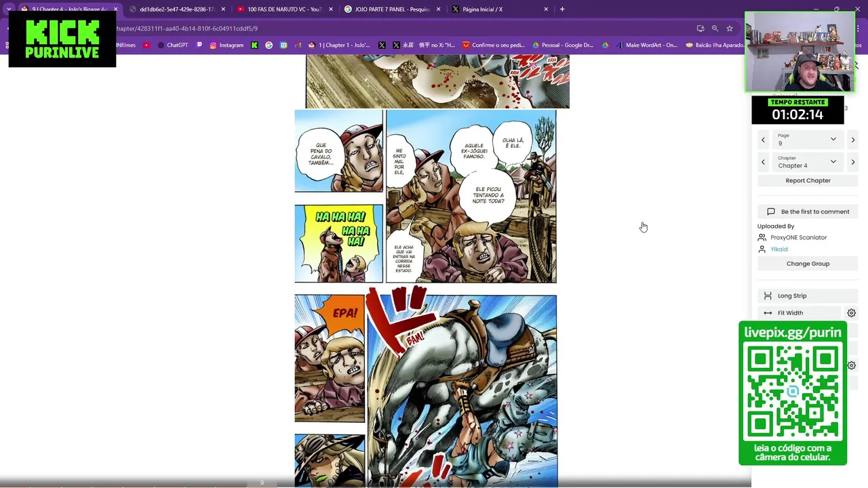This screenshot has height=488, width=868.
Task: Open the lower settings gear above the QR code
Action: point(851,365)
